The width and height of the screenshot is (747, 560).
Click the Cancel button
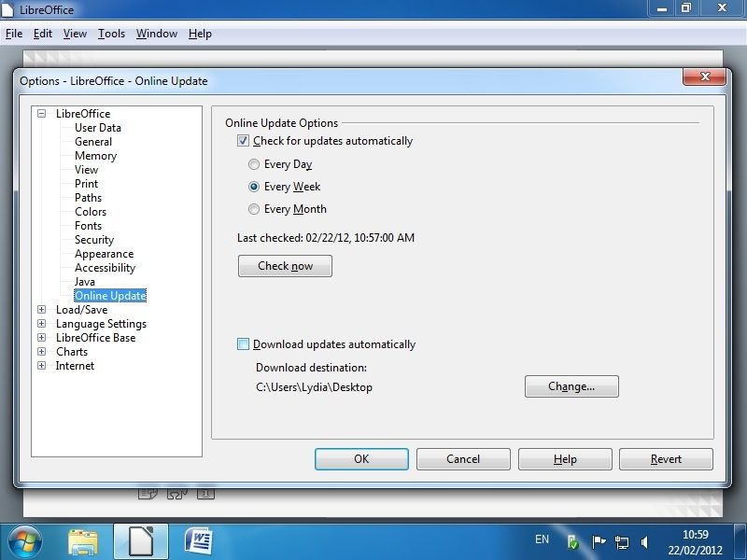463,459
